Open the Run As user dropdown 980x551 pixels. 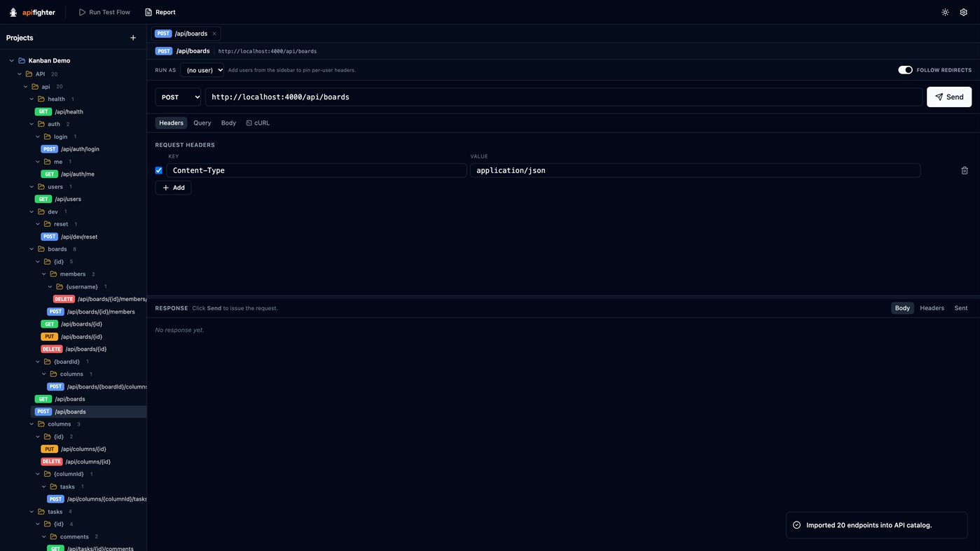(x=202, y=70)
